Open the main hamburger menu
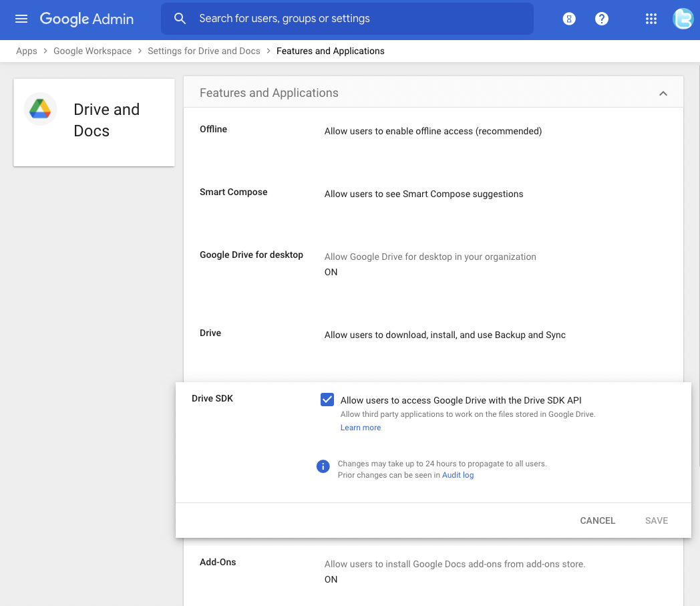700x606 pixels. click(x=21, y=19)
